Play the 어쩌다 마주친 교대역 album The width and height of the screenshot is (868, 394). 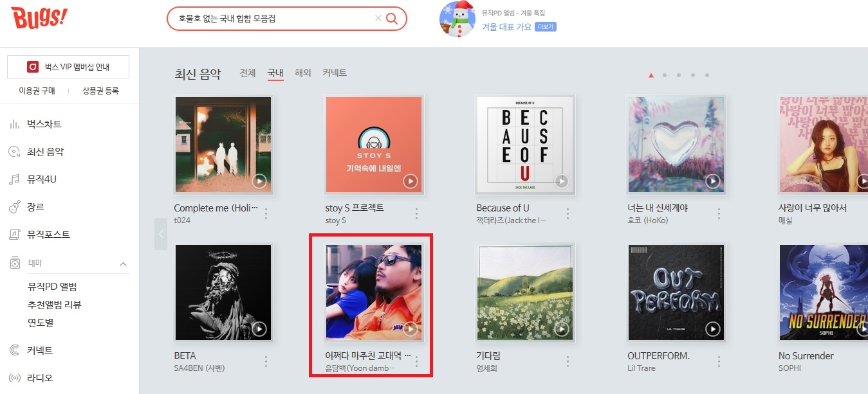pos(411,329)
